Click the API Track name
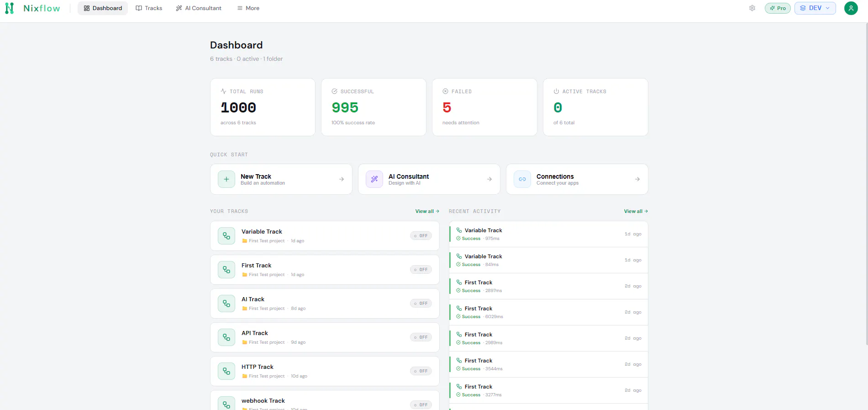The width and height of the screenshot is (868, 410). click(x=255, y=333)
